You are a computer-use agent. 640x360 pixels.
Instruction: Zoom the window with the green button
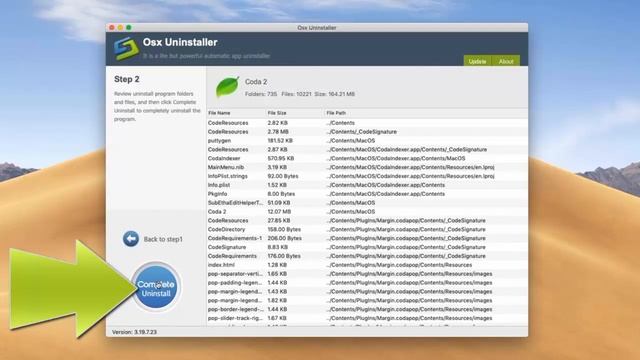click(129, 28)
